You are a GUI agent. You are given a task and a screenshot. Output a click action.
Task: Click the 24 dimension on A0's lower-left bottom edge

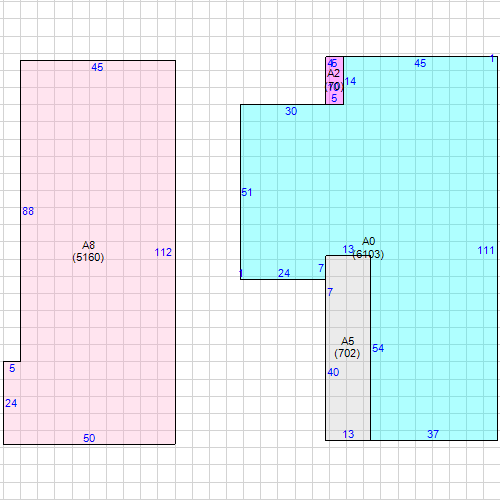284,273
